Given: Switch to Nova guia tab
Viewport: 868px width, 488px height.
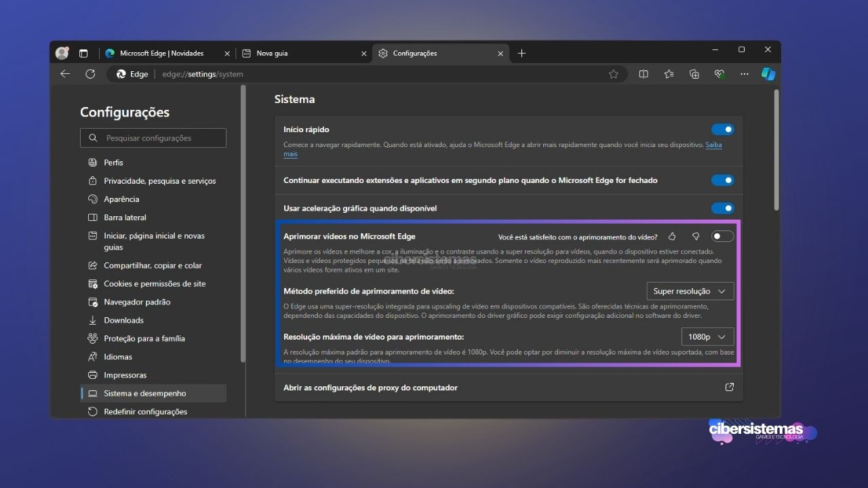Looking at the screenshot, I should (x=304, y=54).
